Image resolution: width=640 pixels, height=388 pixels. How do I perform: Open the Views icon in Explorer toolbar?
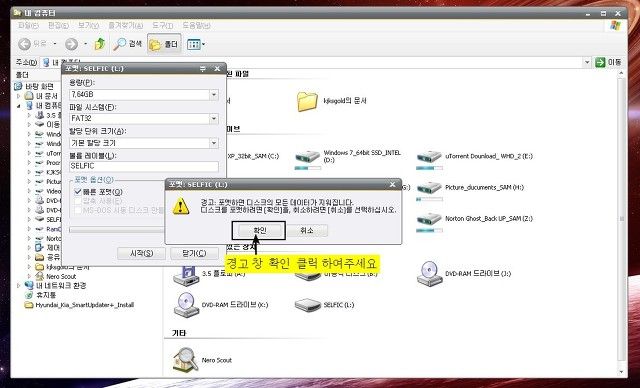coord(193,44)
